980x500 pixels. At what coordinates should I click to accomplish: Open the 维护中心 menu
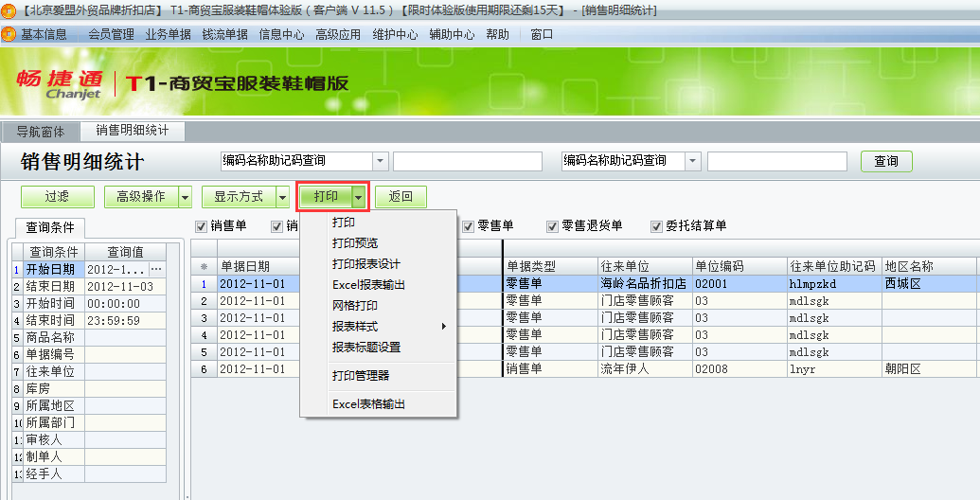395,34
